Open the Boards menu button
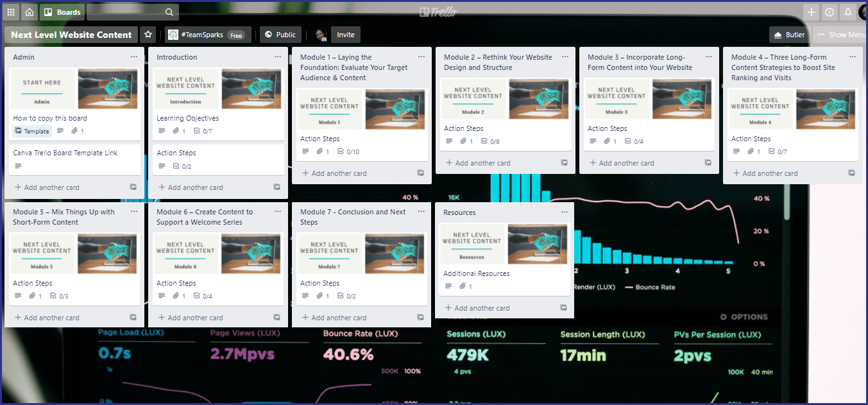Screen dimensions: 868x405 62,12
